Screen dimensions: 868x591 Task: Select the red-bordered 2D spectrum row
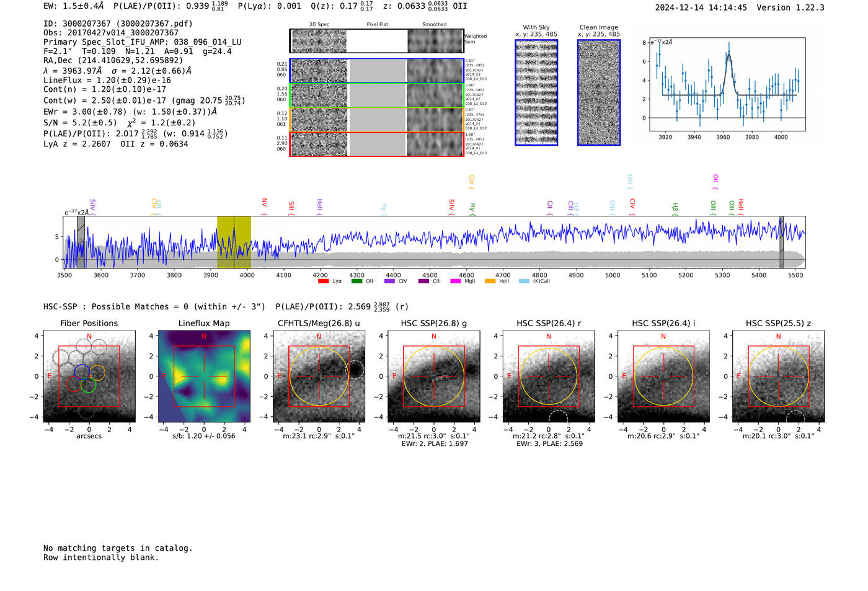[376, 144]
